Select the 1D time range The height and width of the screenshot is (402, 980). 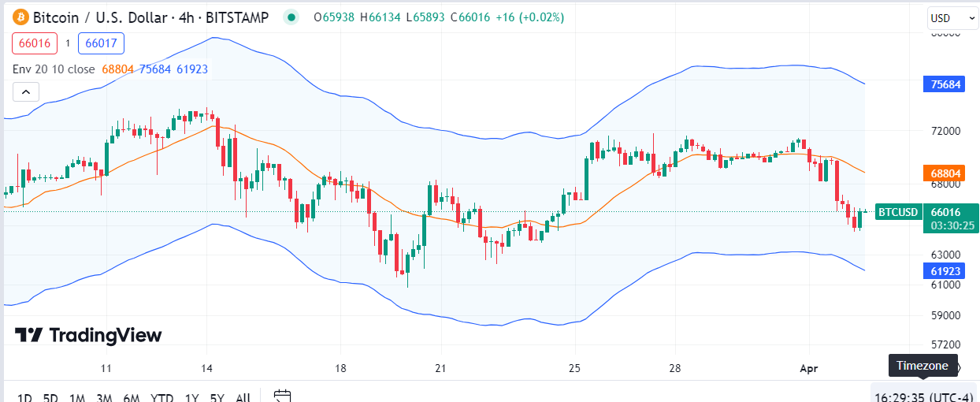(24, 397)
